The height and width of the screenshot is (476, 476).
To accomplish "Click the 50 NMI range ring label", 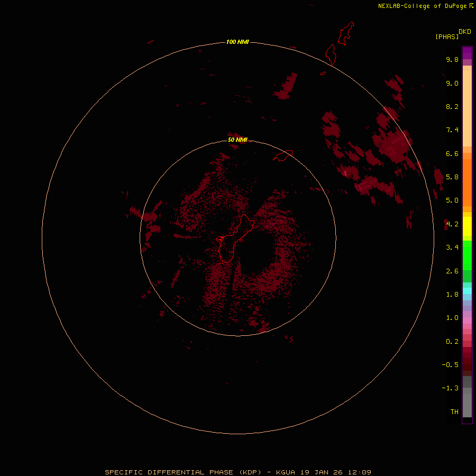I will (237, 140).
